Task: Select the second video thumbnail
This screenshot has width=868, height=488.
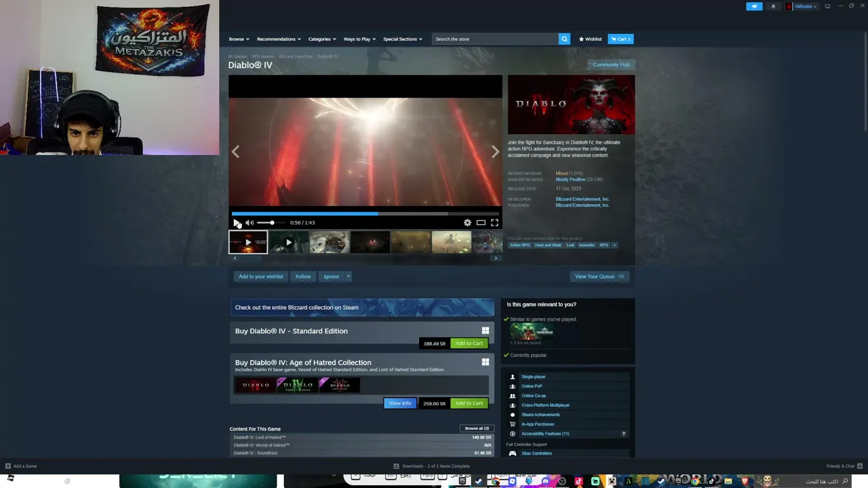Action: [x=289, y=242]
